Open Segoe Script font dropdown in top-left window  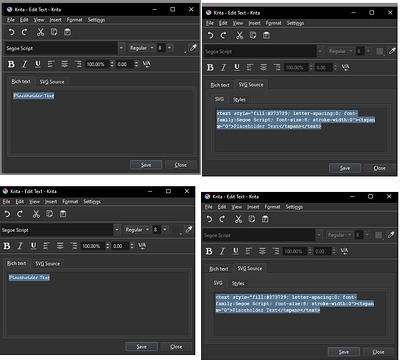click(122, 48)
